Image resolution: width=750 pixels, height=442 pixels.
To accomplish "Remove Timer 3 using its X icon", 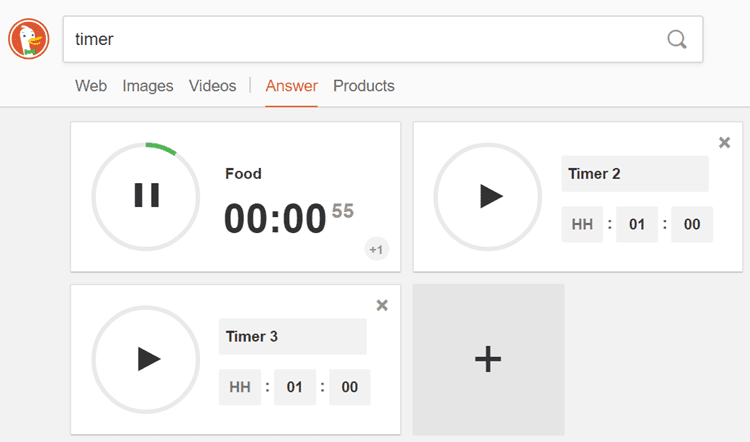I will (x=381, y=305).
